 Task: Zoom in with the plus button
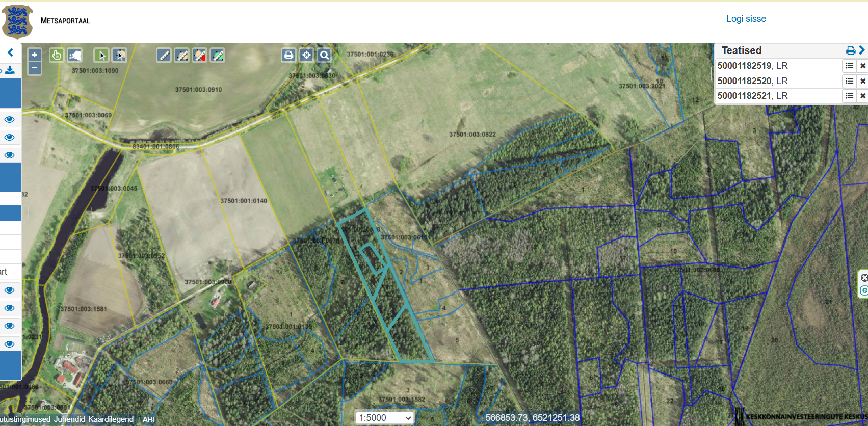34,55
